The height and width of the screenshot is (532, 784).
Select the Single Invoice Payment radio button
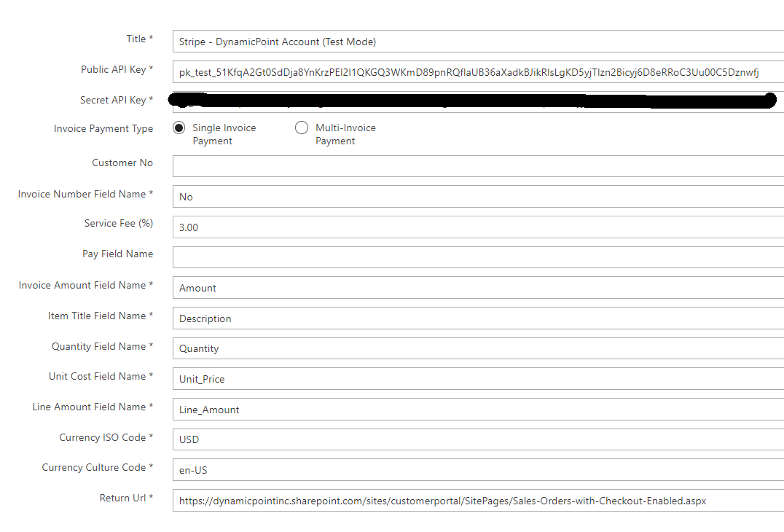[179, 128]
